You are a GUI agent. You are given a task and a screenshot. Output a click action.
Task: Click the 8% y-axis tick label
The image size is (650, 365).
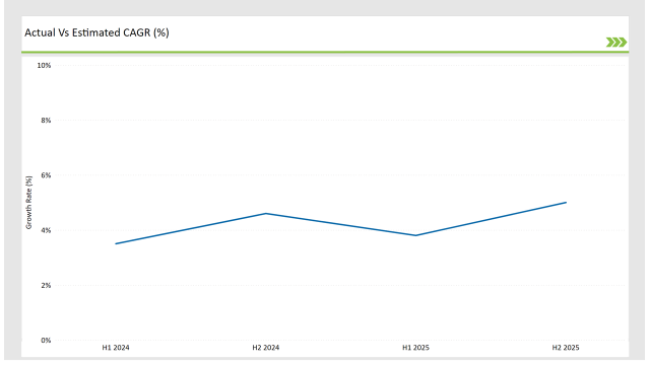(x=46, y=120)
